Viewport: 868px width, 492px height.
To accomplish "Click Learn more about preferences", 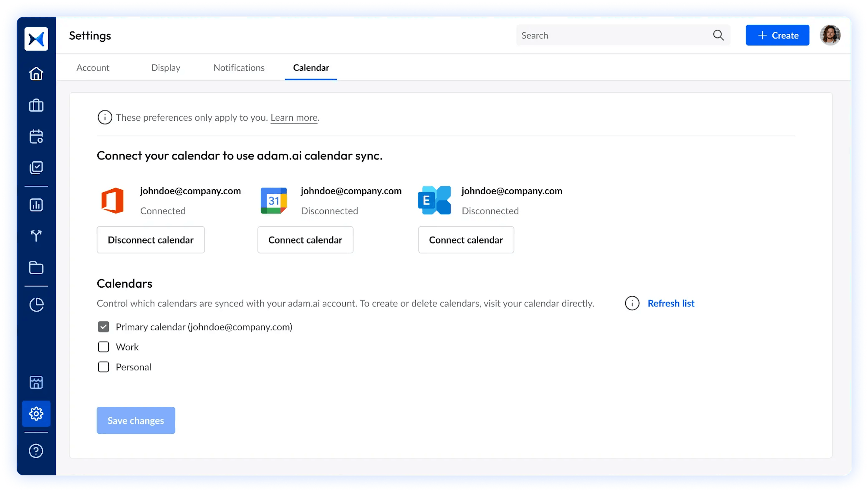I will point(294,117).
